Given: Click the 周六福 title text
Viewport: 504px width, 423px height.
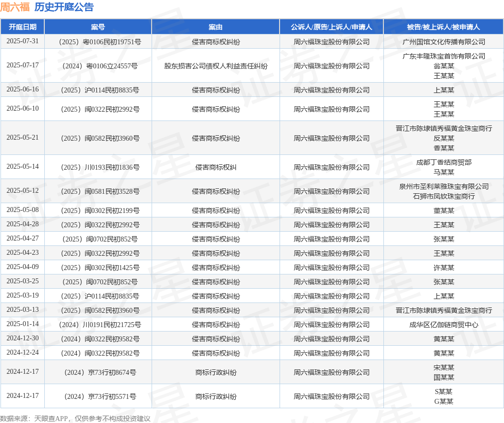Looking at the screenshot, I should [15, 7].
